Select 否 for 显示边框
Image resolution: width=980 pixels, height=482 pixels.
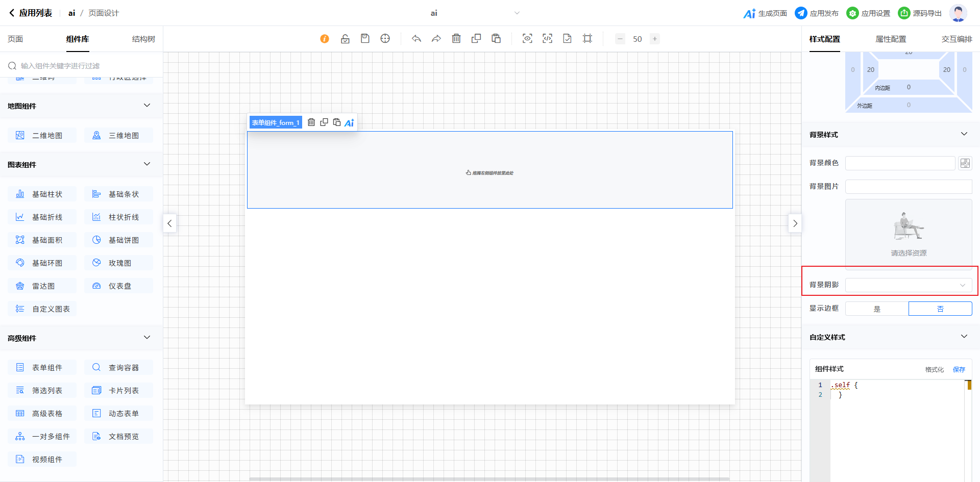(940, 309)
